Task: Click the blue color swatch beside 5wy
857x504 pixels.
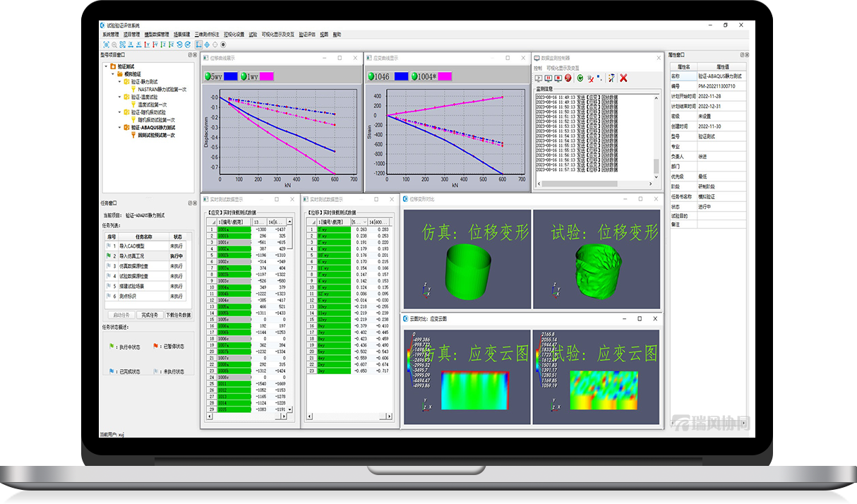Action: click(x=231, y=76)
